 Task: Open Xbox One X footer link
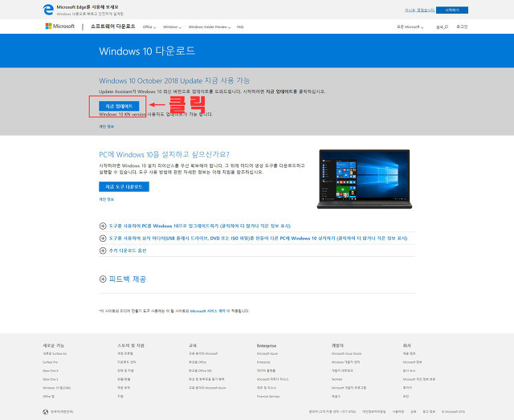[51, 371]
